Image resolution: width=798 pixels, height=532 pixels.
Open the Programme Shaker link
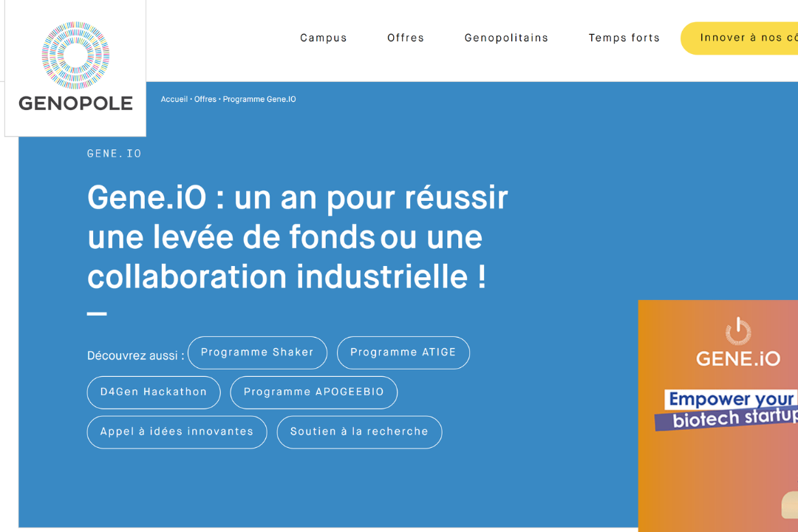[x=258, y=352]
